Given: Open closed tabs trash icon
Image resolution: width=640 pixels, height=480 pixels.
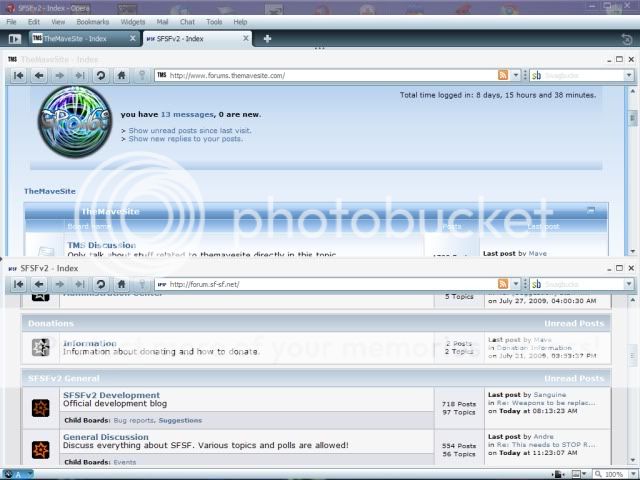Looking at the screenshot, I should pyautogui.click(x=627, y=39).
